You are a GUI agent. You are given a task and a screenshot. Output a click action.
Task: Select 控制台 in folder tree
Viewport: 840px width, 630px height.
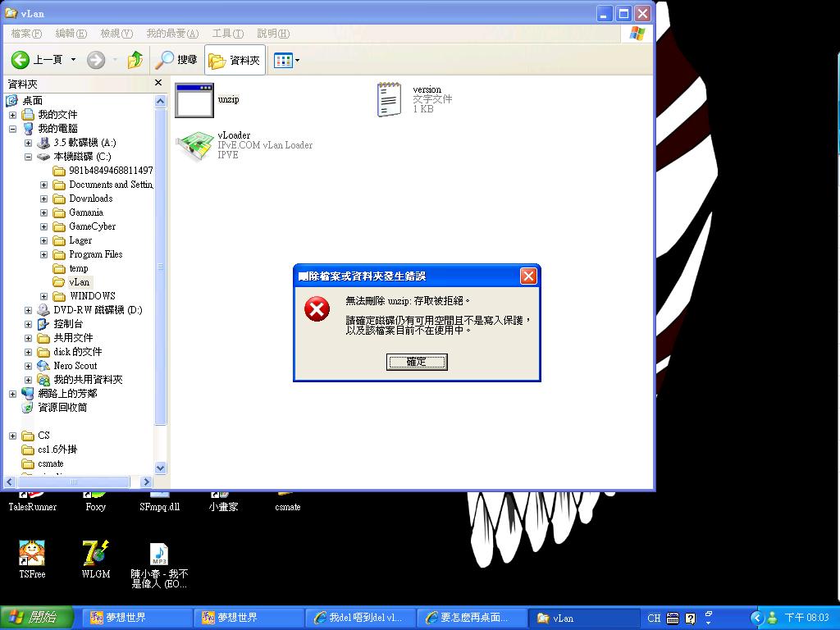click(x=60, y=324)
